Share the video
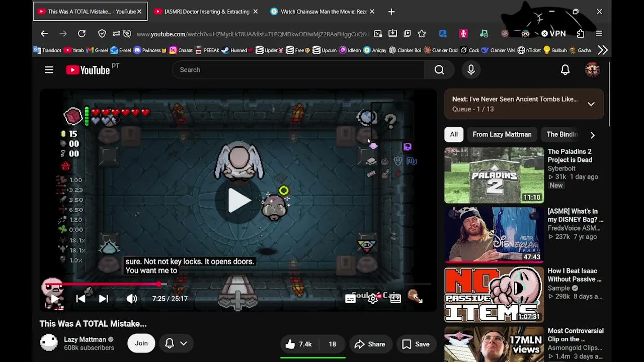The height and width of the screenshot is (362, 644). [x=370, y=344]
